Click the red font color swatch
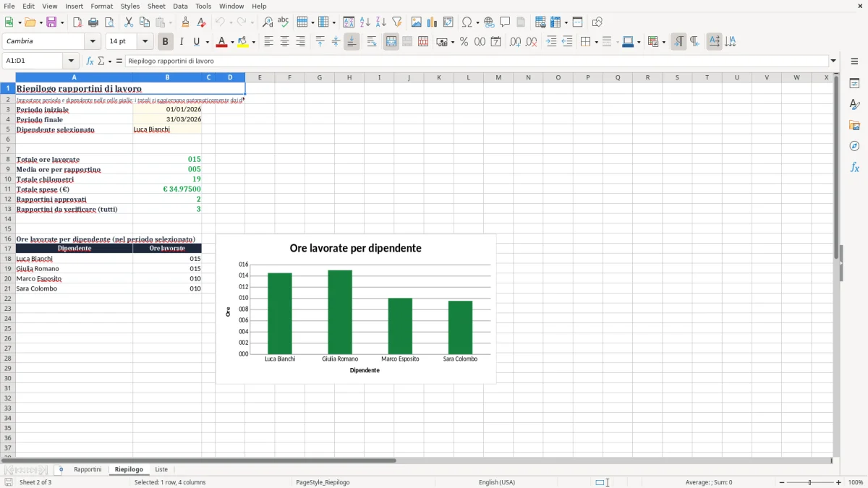The width and height of the screenshot is (868, 488). point(222,42)
